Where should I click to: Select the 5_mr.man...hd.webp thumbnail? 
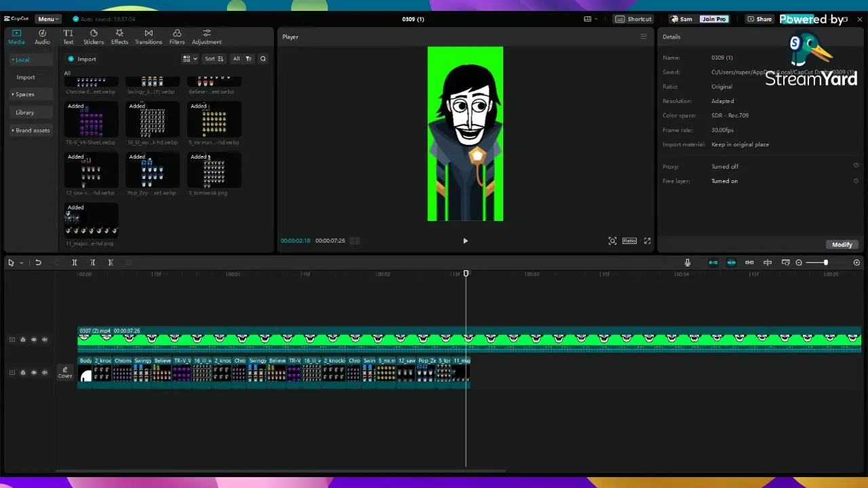pos(214,120)
